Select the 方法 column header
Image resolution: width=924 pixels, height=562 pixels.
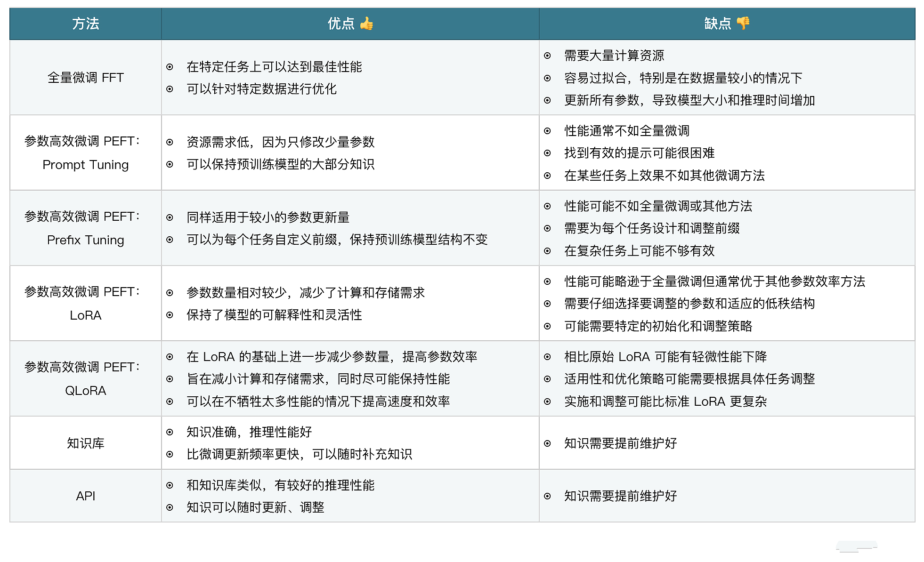click(86, 24)
